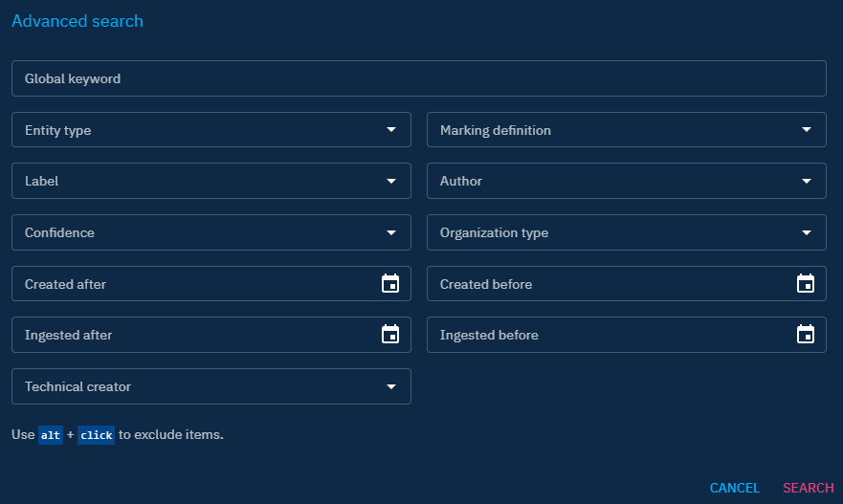Expand the Organization type dropdown arrow
The width and height of the screenshot is (843, 504).
(807, 232)
